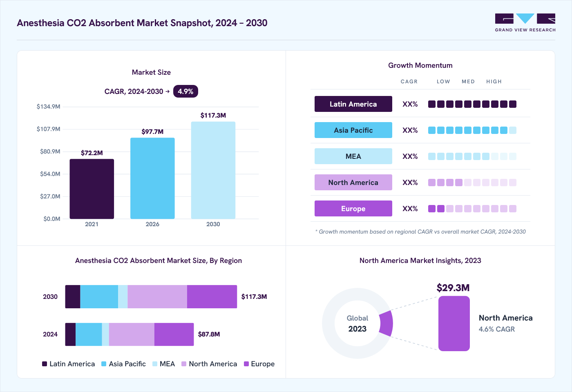
Task: Click the MEA legend swatch
Action: [x=155, y=364]
